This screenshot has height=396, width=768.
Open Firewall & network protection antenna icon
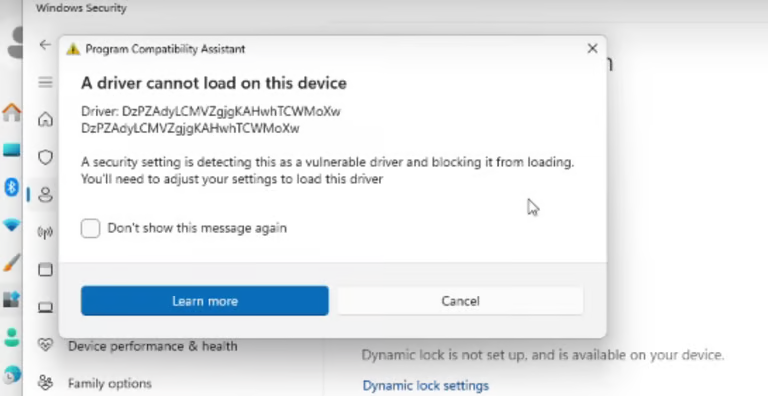coord(46,232)
